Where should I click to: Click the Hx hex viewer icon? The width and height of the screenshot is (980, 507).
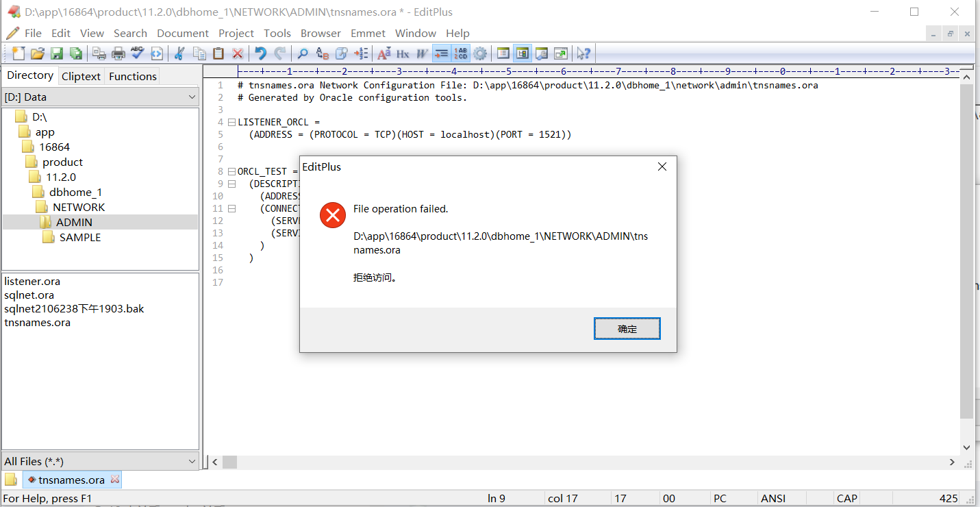click(x=403, y=53)
